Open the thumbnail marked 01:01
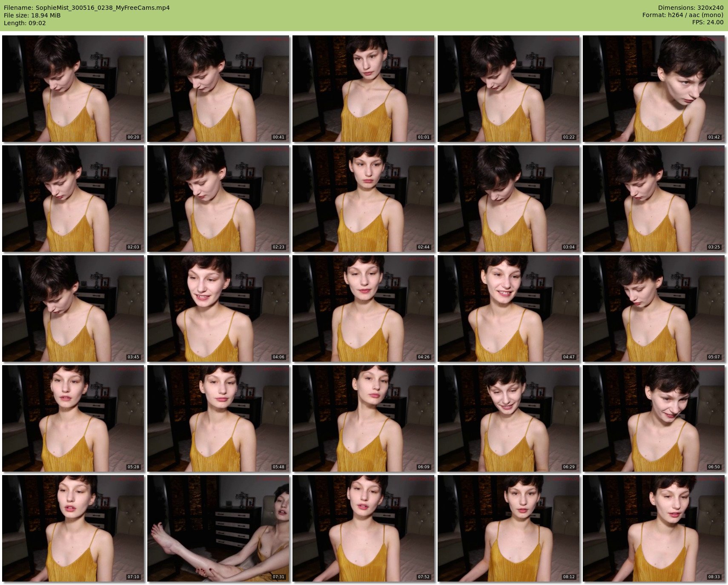728x585 pixels. [x=364, y=89]
